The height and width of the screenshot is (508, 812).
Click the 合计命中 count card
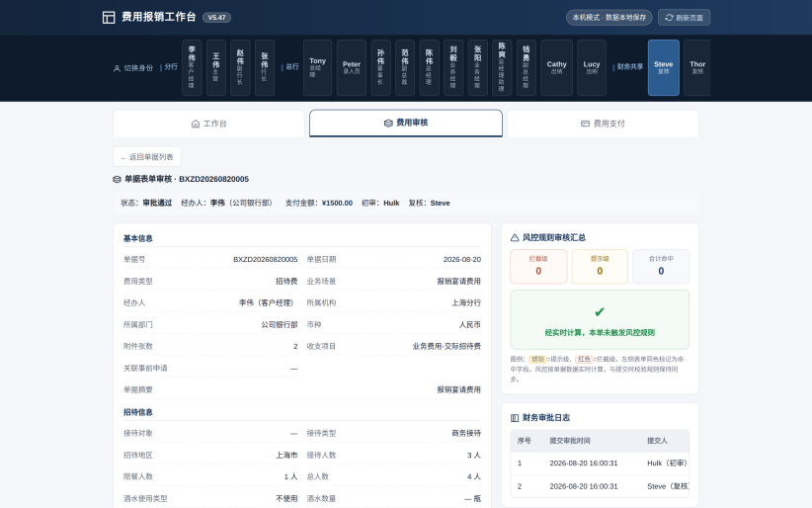(661, 267)
